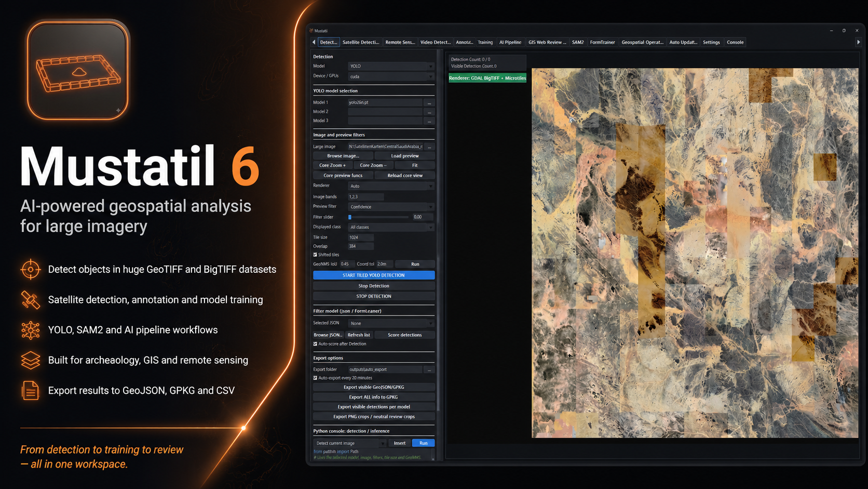
Task: Expand the Renderer dropdown set to Auto
Action: click(x=391, y=186)
